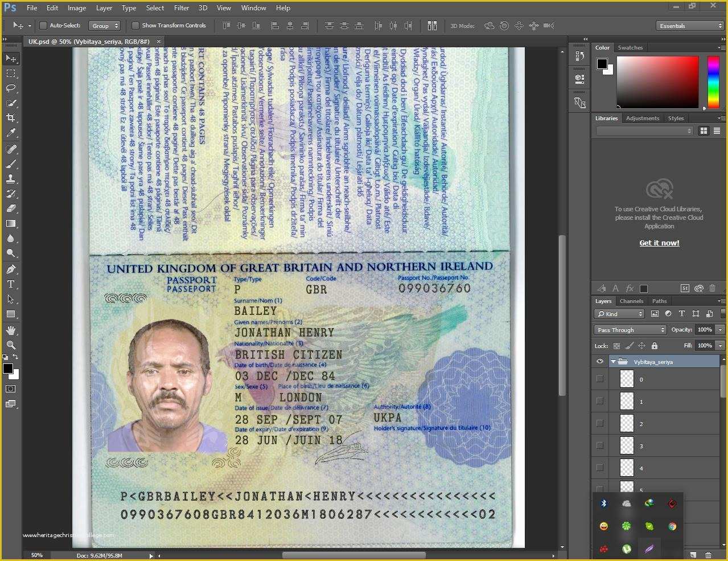Toggle the layer filter on/off switch
728x561 pixels.
click(723, 314)
